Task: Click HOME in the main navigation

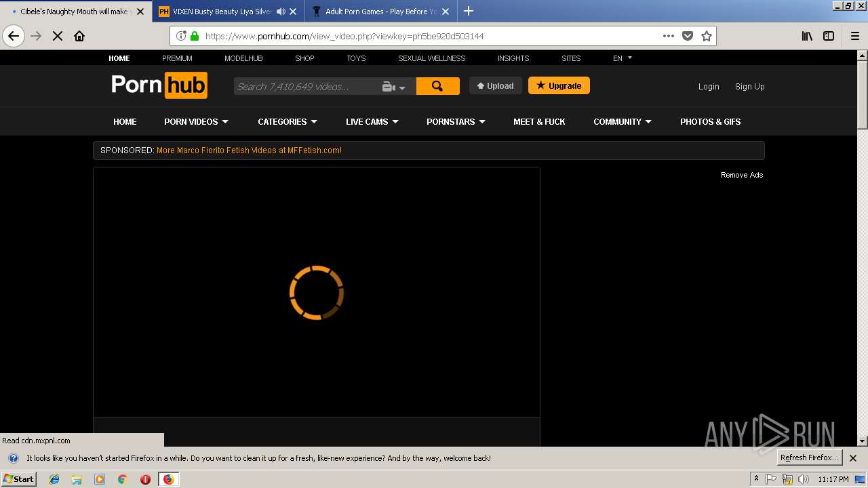Action: (125, 121)
